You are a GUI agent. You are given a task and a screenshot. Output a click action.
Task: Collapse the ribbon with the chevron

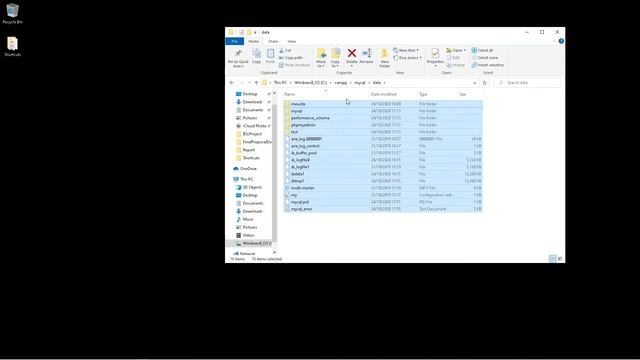(x=554, y=41)
